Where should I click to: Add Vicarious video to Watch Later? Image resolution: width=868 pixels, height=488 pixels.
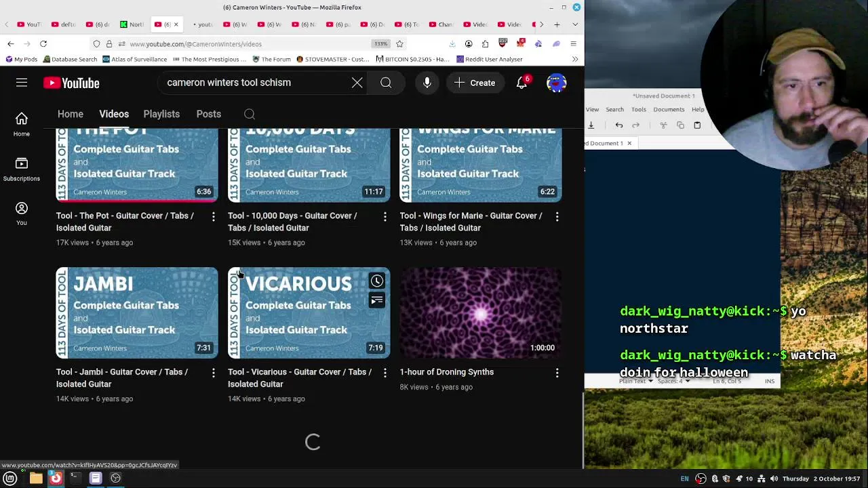[377, 281]
